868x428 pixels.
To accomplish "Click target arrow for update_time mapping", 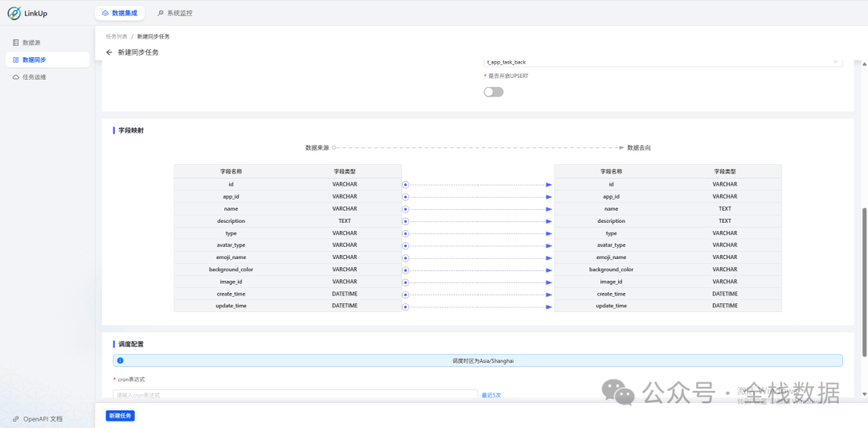I will (549, 307).
